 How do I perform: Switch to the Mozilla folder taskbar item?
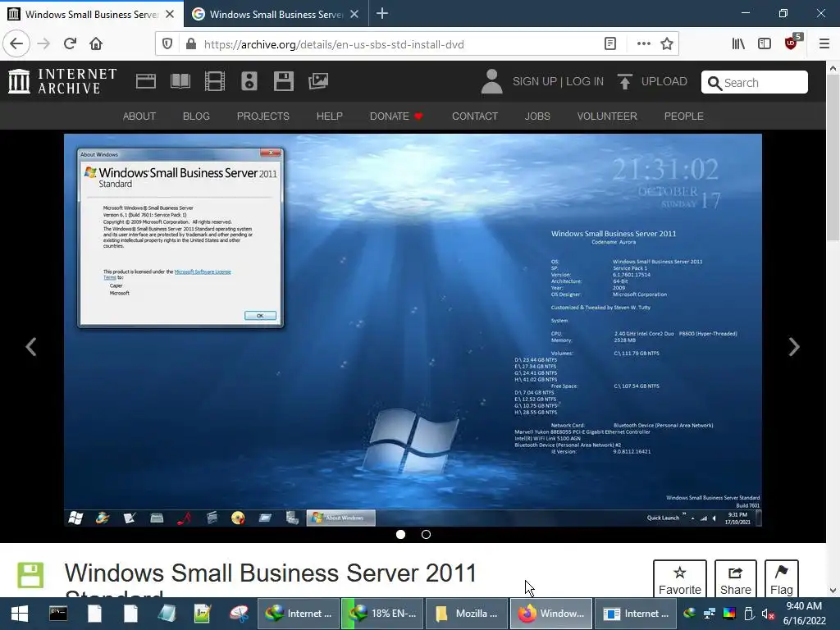pyautogui.click(x=466, y=614)
